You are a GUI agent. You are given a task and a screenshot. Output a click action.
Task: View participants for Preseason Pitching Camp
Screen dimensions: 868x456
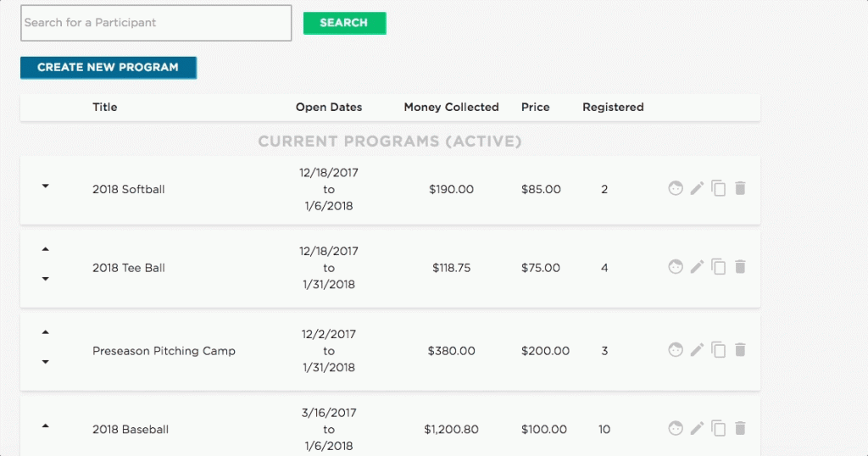pos(676,349)
